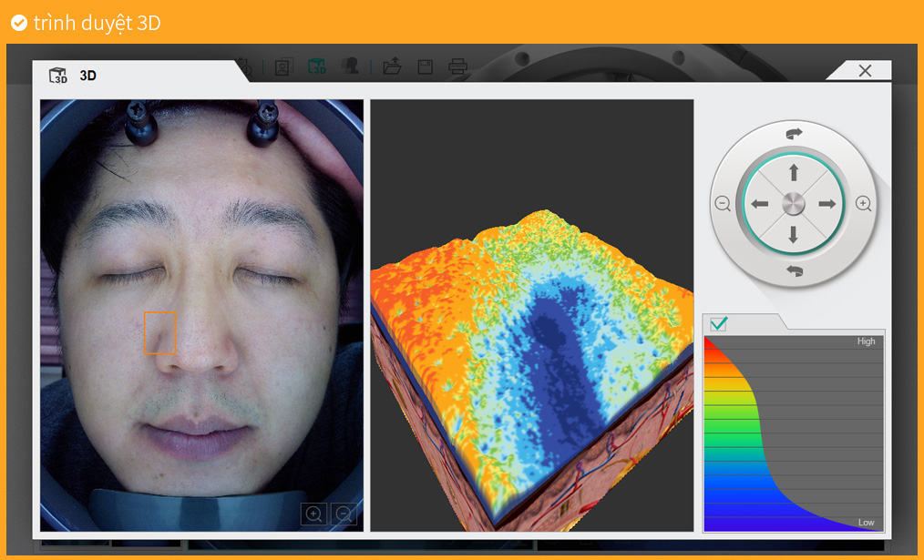
Task: Pan the 3D view right
Action: point(826,204)
